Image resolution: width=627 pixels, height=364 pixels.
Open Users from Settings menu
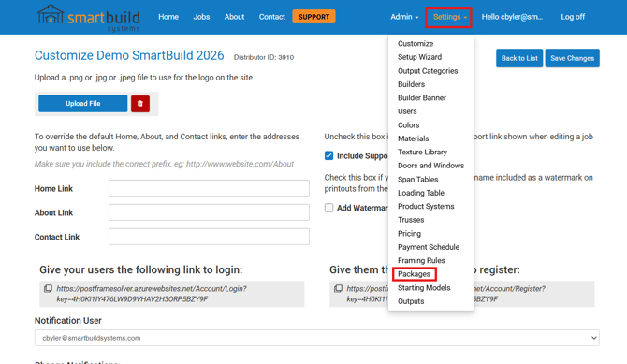tap(407, 111)
